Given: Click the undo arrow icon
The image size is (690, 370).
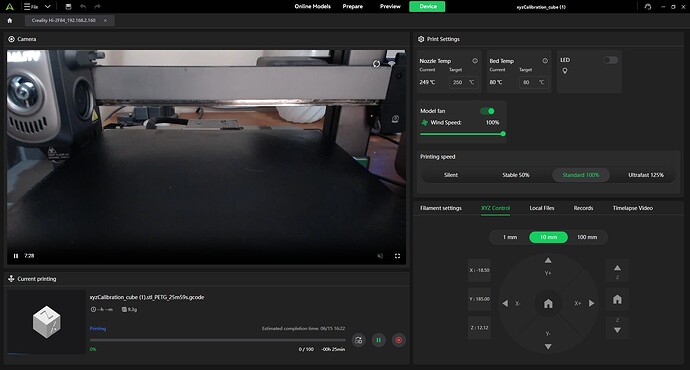Looking at the screenshot, I should (x=83, y=7).
